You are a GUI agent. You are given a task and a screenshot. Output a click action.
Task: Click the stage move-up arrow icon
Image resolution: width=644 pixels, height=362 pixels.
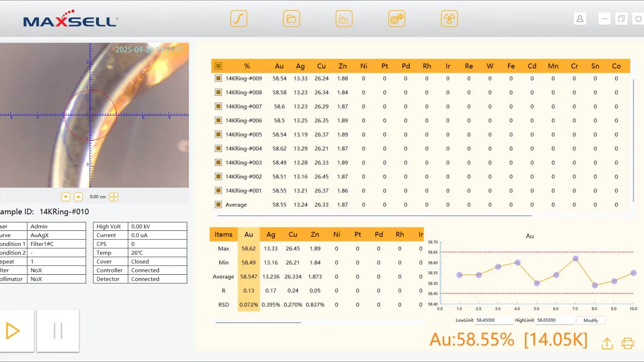coord(79,197)
